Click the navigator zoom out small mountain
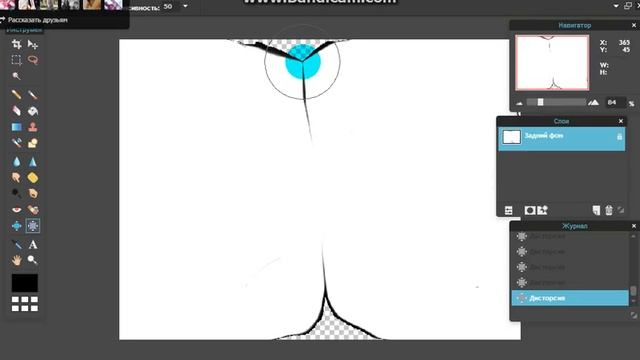Image resolution: width=640 pixels, height=360 pixels. pos(519,103)
